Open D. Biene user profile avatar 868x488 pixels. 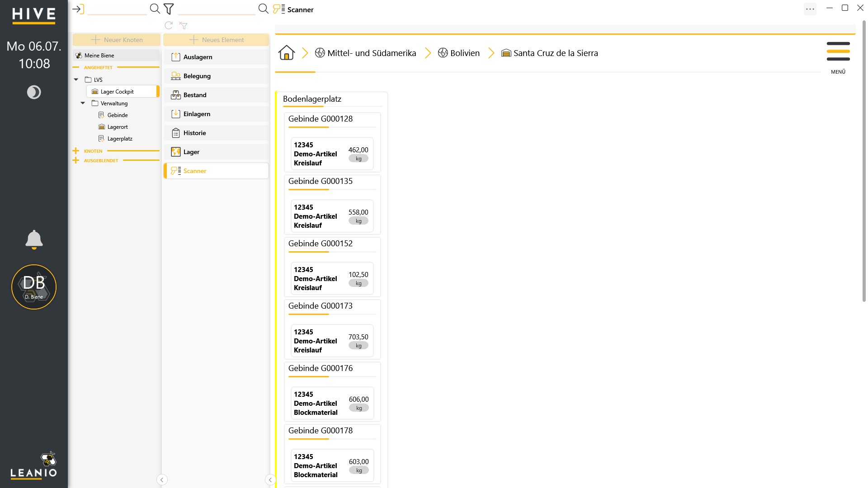pos(34,287)
